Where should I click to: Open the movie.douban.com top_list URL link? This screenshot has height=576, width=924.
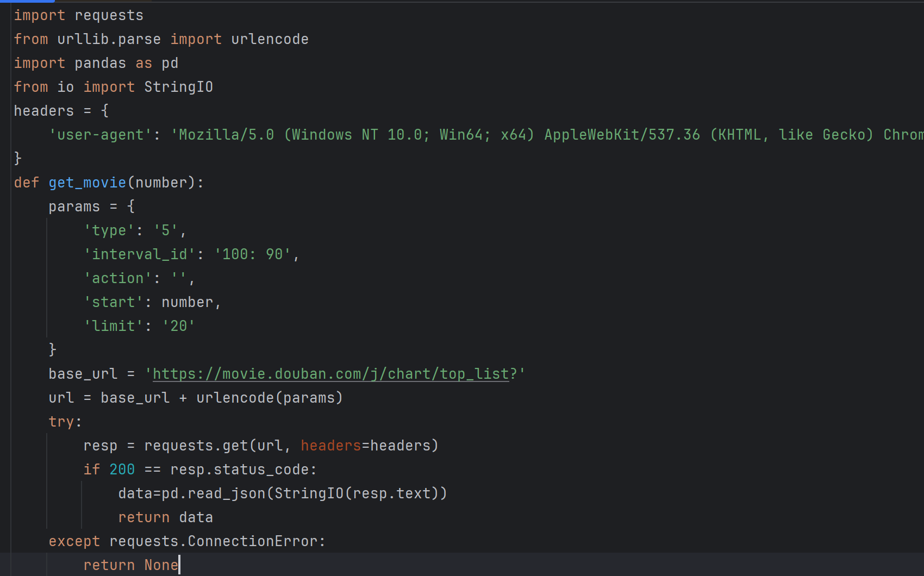(331, 374)
